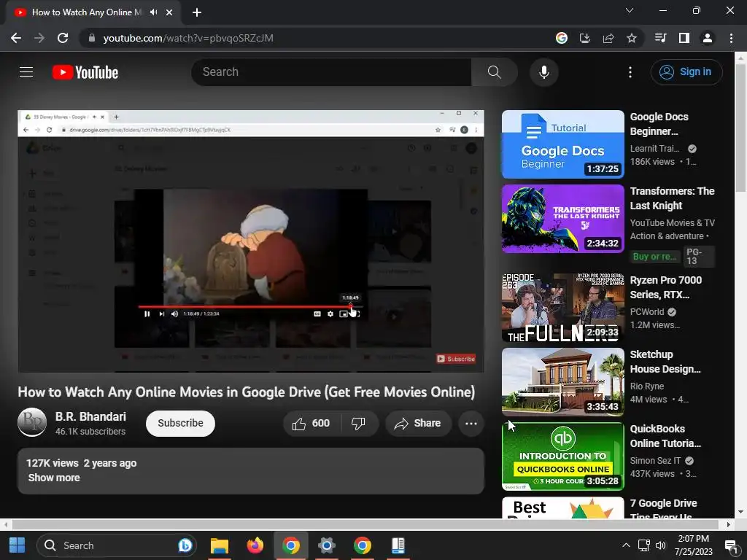
Task: Open the 2:07 PM clock and date
Action: coord(693,545)
